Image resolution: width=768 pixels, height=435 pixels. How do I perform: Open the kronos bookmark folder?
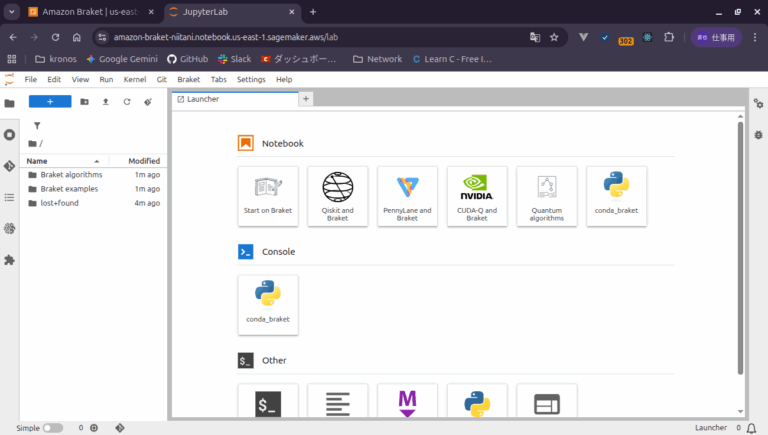56,59
